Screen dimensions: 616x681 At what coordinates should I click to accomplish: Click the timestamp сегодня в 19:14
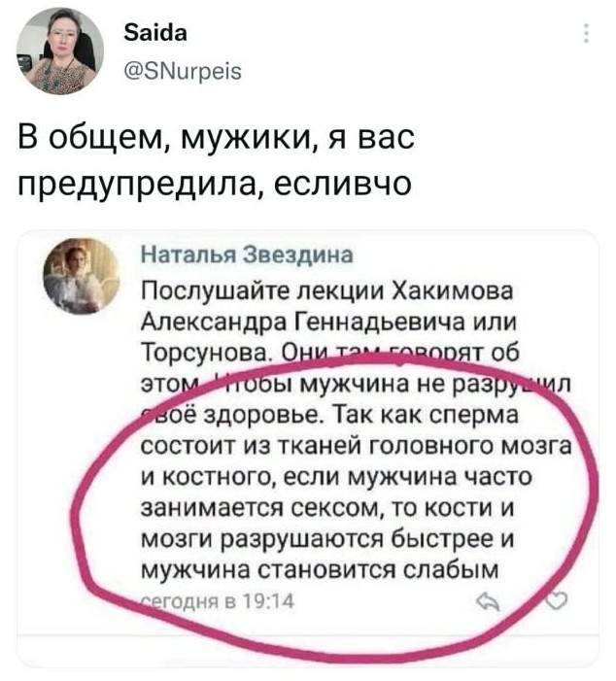pyautogui.click(x=218, y=601)
